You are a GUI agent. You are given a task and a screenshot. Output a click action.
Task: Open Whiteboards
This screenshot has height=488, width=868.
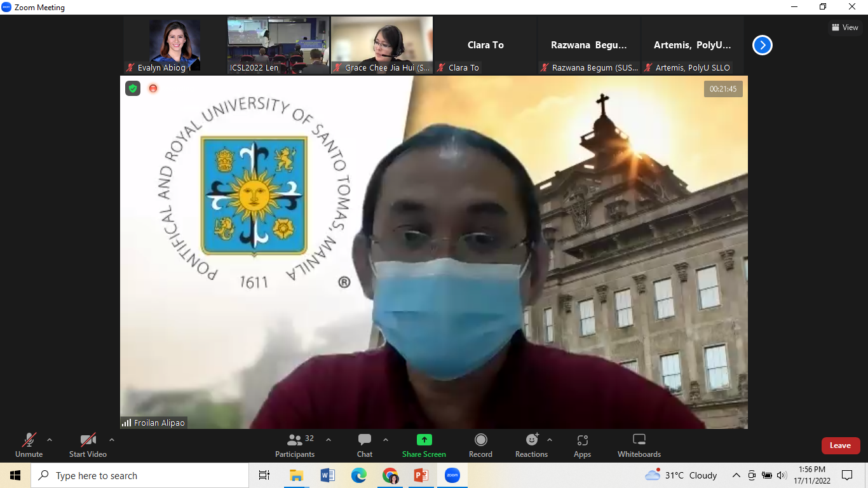pos(639,445)
